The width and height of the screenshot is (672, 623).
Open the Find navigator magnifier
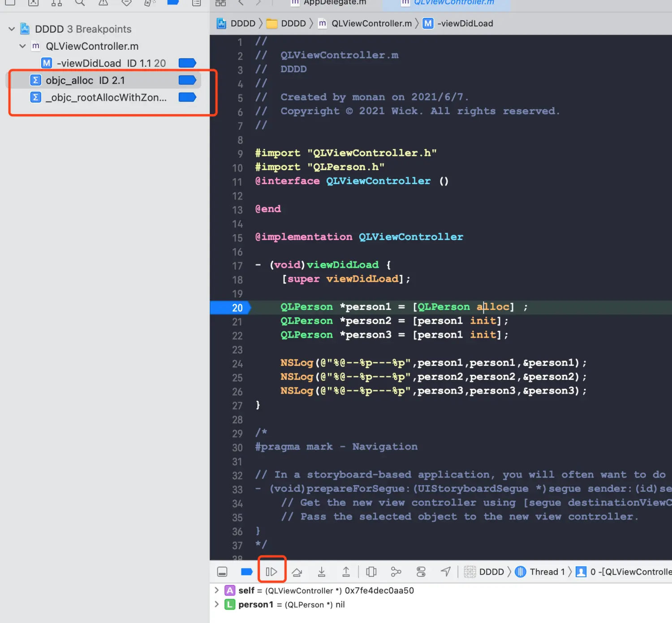80,2
